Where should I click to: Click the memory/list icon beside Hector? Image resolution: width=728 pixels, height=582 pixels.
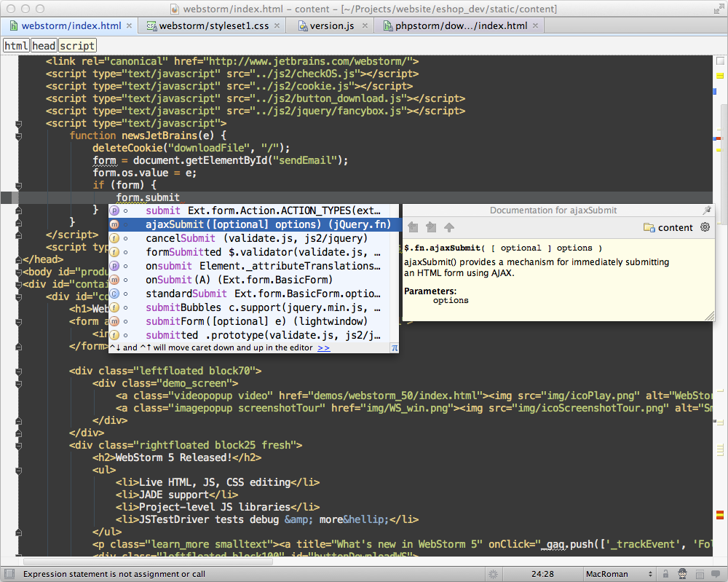(x=700, y=575)
